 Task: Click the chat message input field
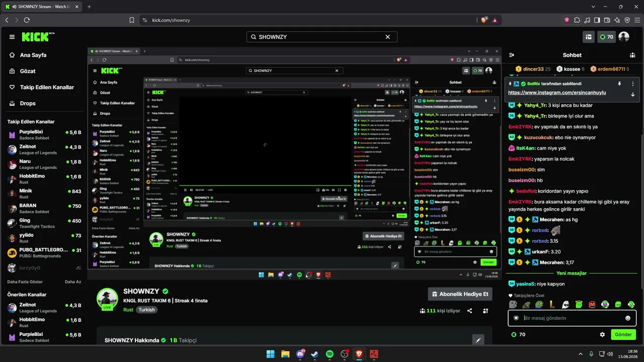pyautogui.click(x=572, y=318)
